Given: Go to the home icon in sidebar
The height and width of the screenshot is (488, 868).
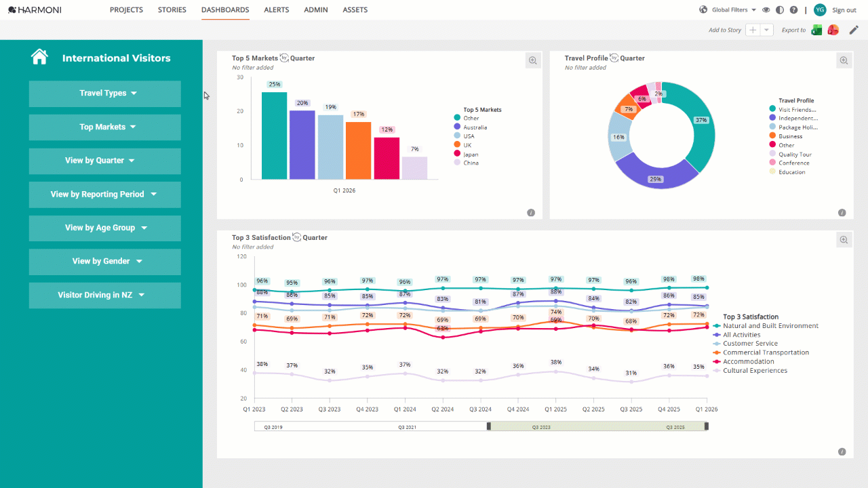Looking at the screenshot, I should (39, 57).
